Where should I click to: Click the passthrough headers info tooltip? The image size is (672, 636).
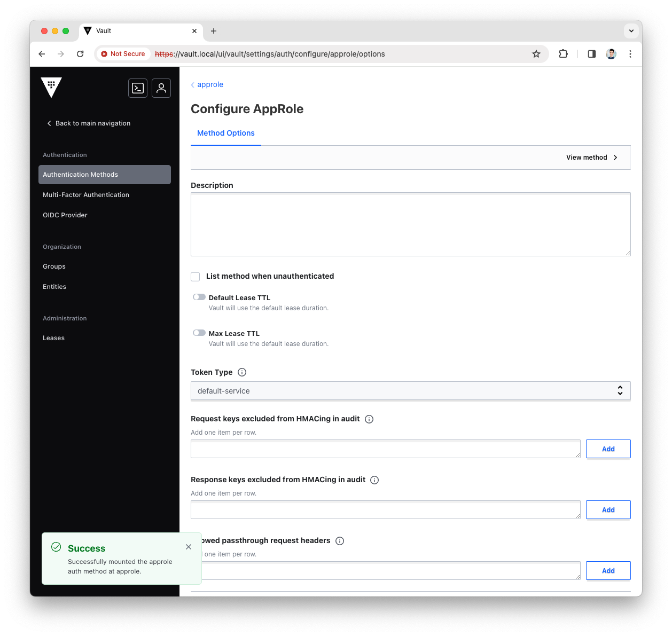(x=340, y=541)
